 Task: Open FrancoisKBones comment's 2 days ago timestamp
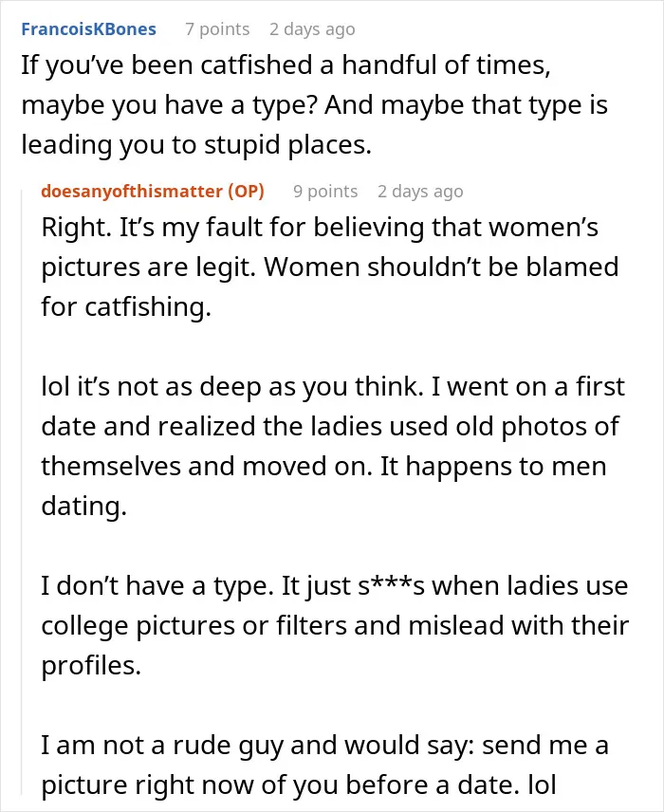click(x=312, y=29)
